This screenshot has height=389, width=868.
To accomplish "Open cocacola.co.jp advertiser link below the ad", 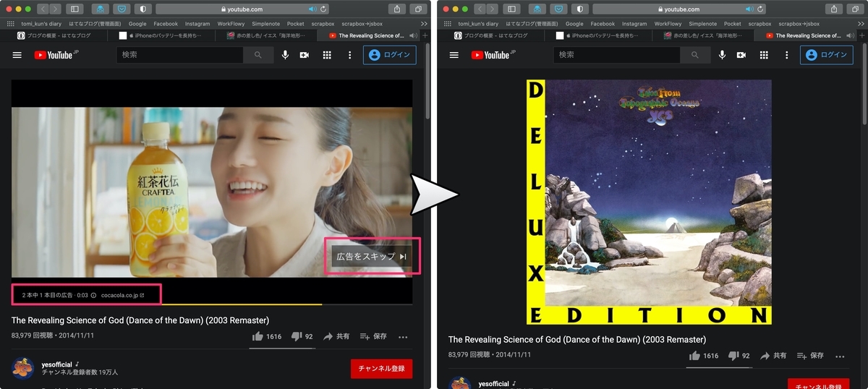I will point(122,295).
